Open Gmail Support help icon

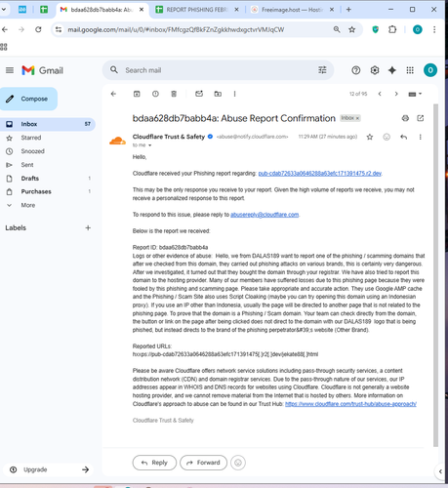pyautogui.click(x=356, y=70)
